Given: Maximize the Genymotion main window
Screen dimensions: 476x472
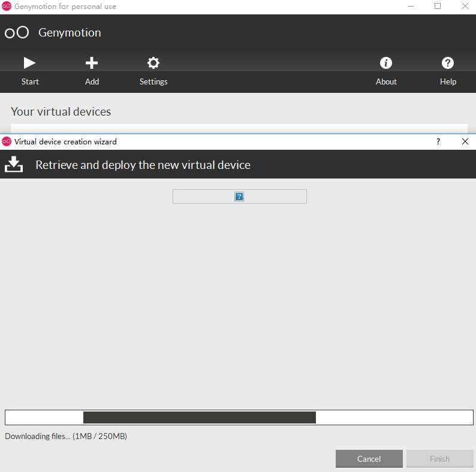Looking at the screenshot, I should [x=438, y=6].
